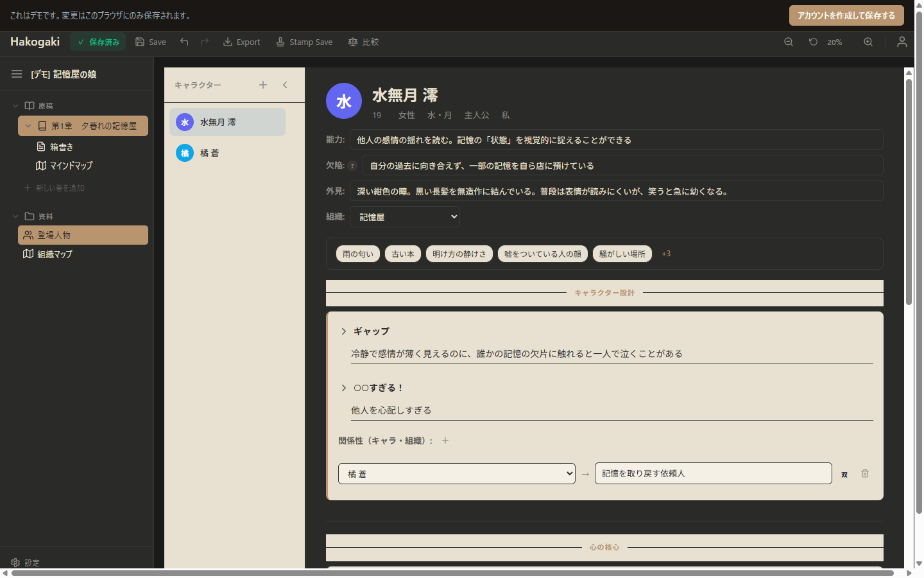Delete relationship with trash icon
The height and width of the screenshot is (578, 924).
click(865, 473)
